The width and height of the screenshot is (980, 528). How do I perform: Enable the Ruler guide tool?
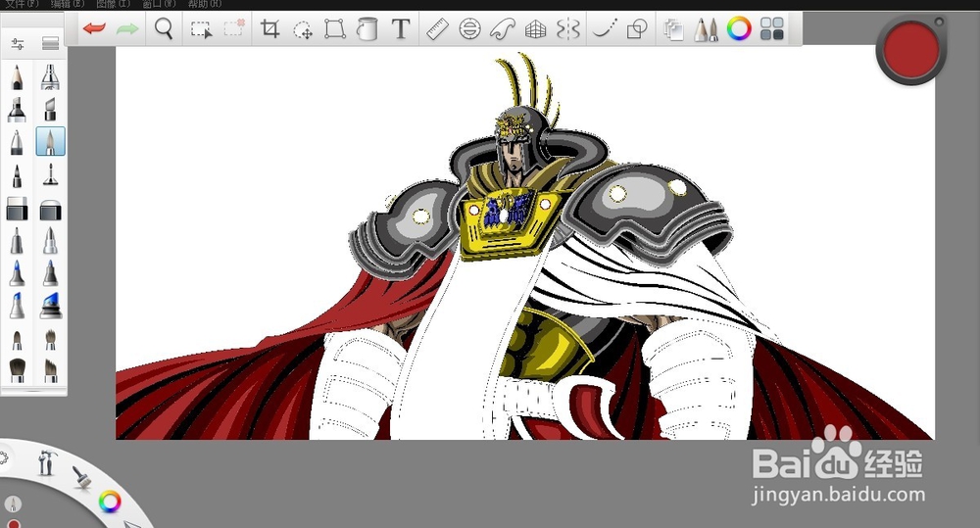437,28
